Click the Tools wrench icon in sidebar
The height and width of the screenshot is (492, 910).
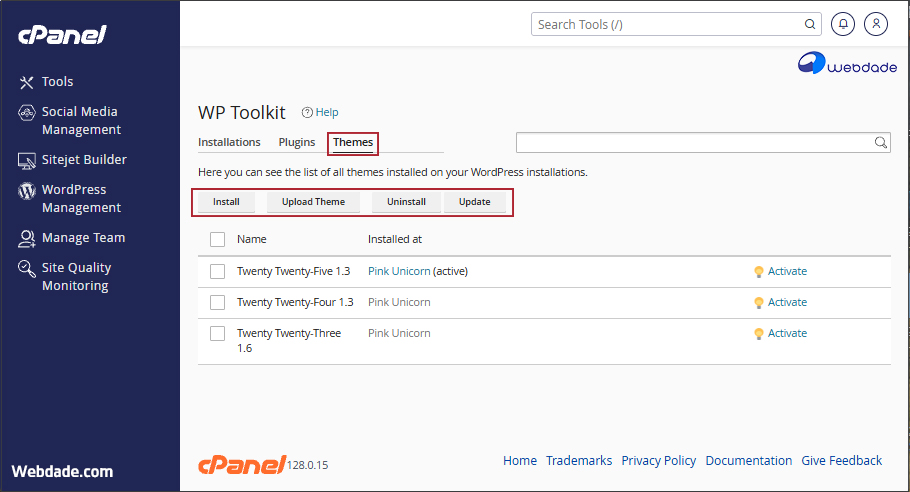coord(27,82)
